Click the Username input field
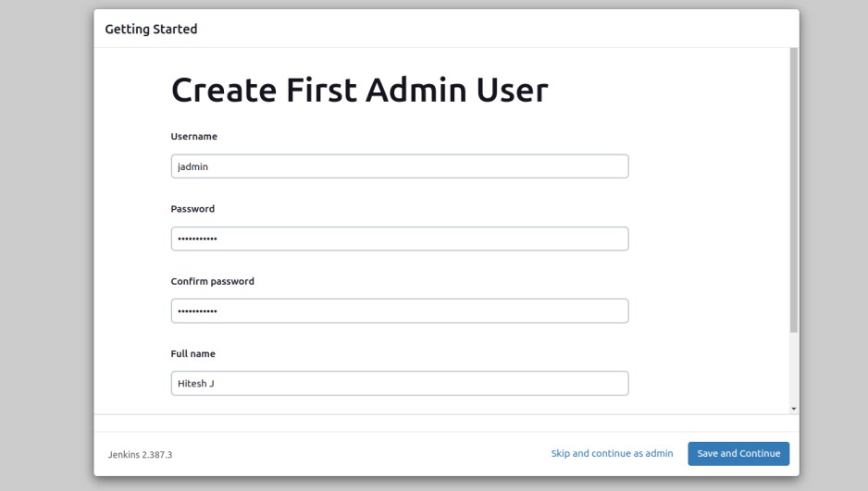Screen dimensions: 868x491 399,166
